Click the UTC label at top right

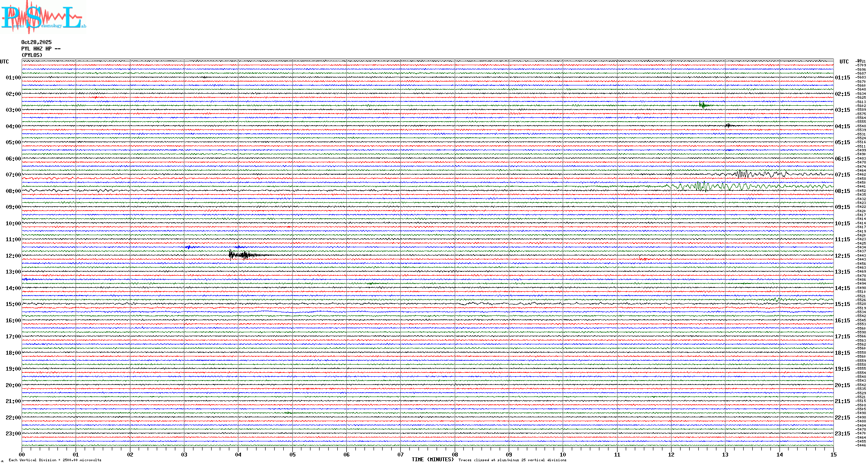pyautogui.click(x=844, y=62)
